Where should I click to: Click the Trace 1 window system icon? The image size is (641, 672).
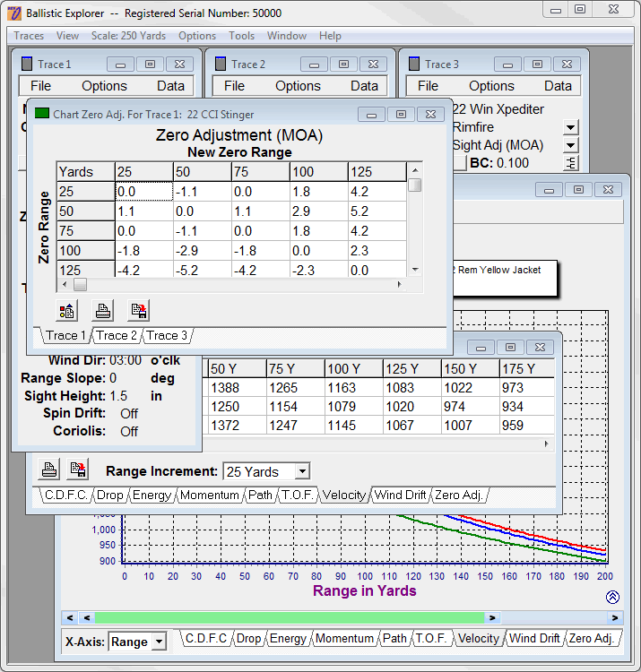[27, 64]
